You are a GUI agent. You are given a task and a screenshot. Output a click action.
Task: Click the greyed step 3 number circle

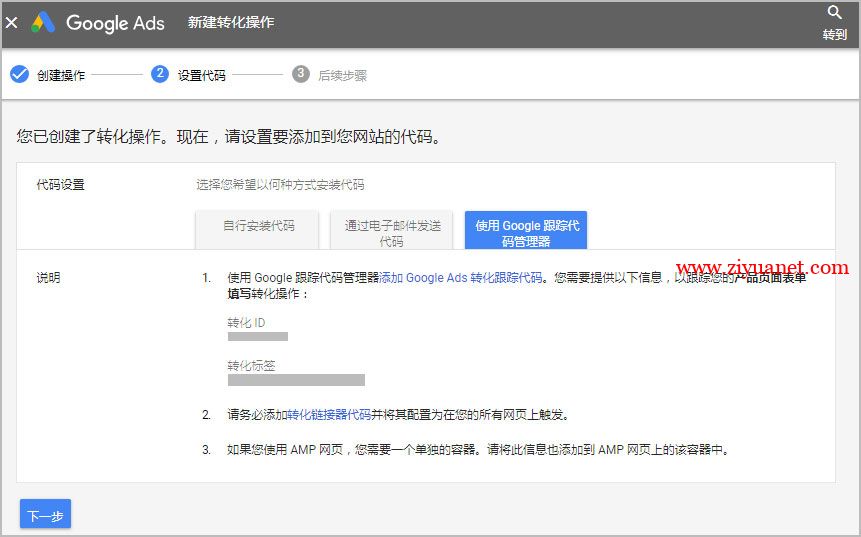tap(301, 74)
